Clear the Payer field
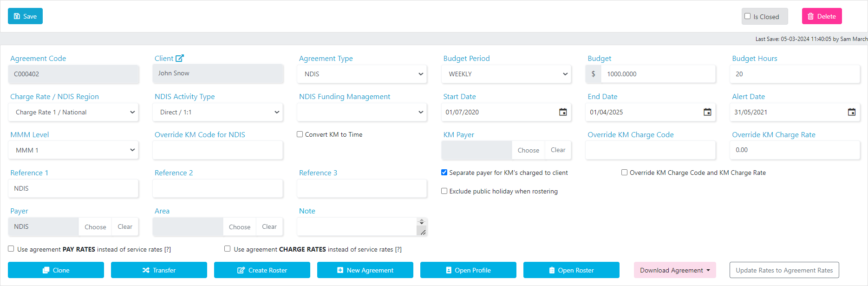 tap(125, 227)
